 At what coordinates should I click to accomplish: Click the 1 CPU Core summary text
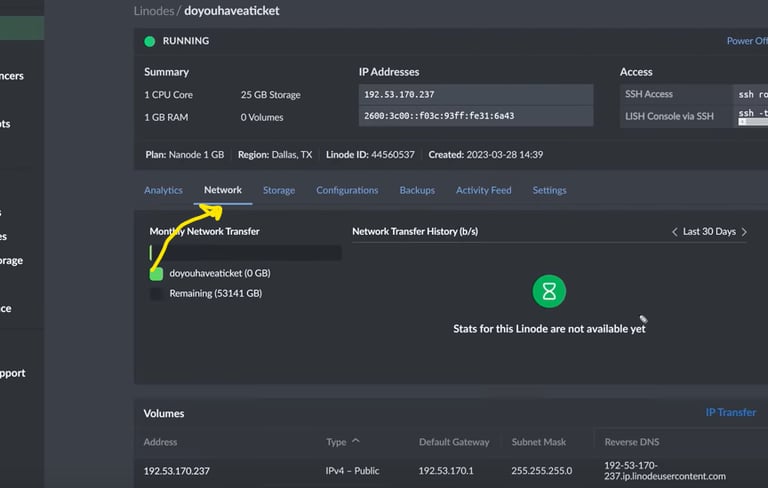(168, 95)
